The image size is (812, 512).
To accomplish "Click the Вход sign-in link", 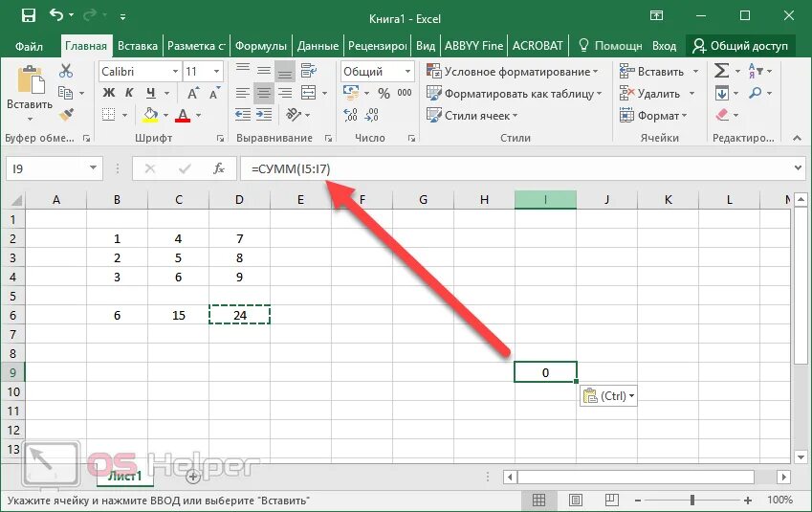I will point(664,46).
